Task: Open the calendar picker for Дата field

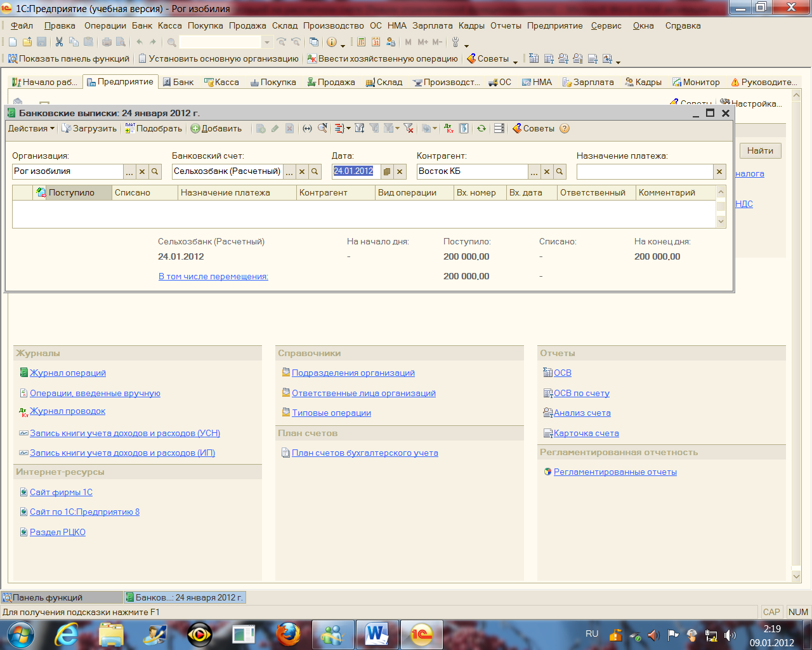Action: coord(387,171)
